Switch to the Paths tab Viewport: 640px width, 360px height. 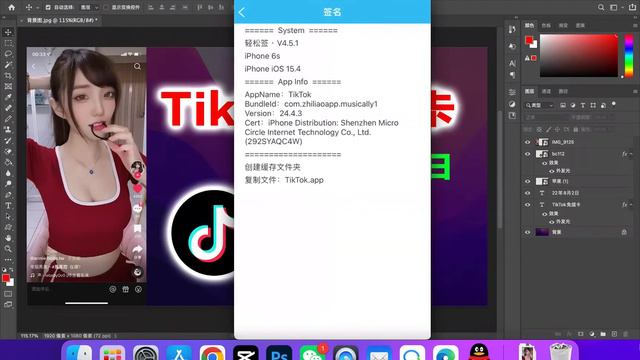[x=563, y=91]
